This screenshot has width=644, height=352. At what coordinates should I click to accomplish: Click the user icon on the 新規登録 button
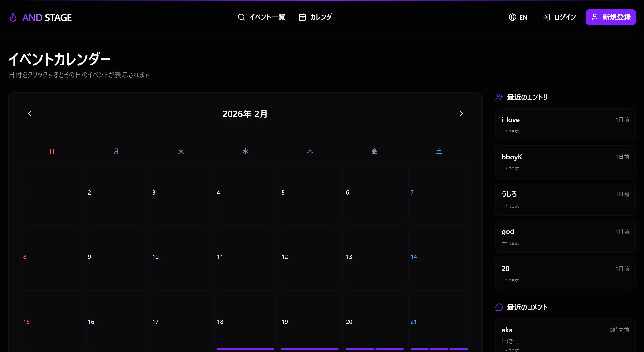pyautogui.click(x=594, y=17)
